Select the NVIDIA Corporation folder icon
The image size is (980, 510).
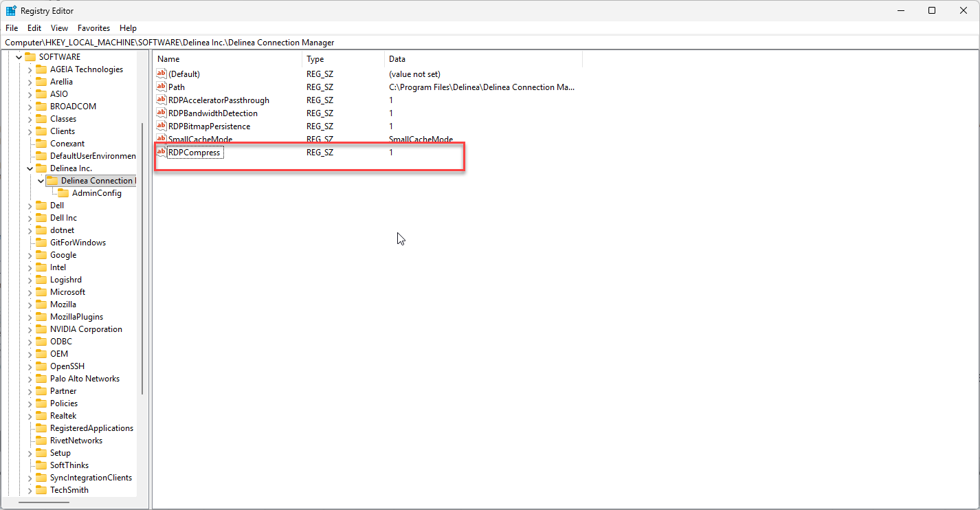tap(41, 329)
